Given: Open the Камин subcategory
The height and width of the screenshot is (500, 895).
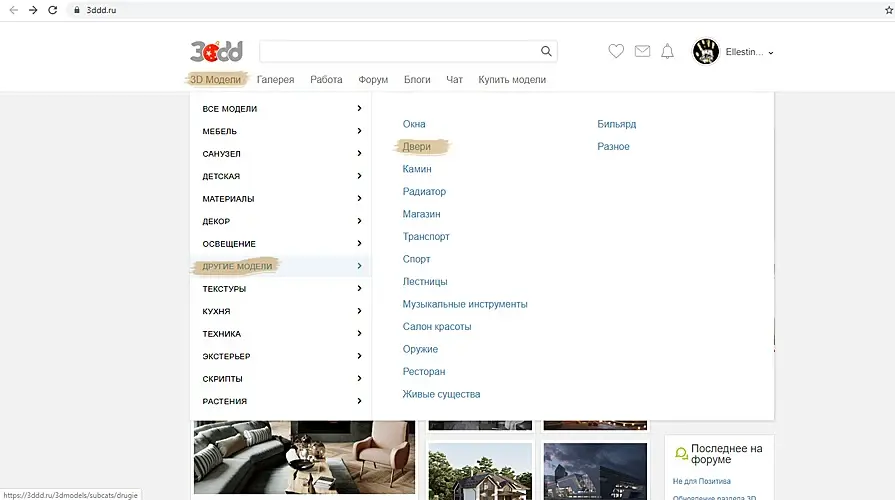Looking at the screenshot, I should pyautogui.click(x=417, y=169).
